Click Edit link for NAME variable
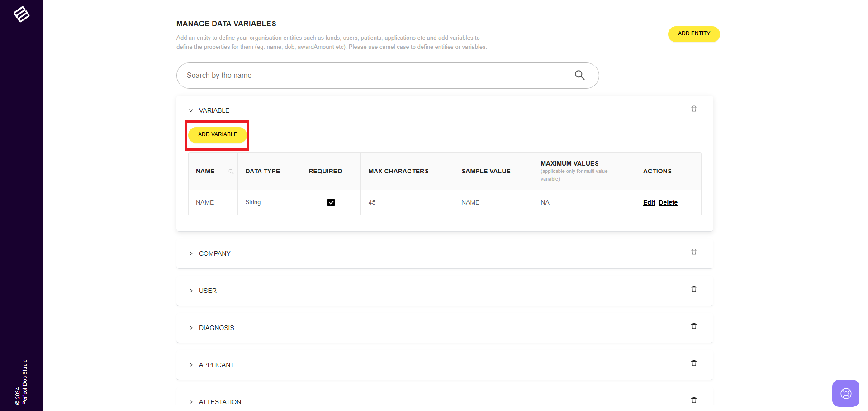The width and height of the screenshot is (868, 411). click(x=649, y=202)
